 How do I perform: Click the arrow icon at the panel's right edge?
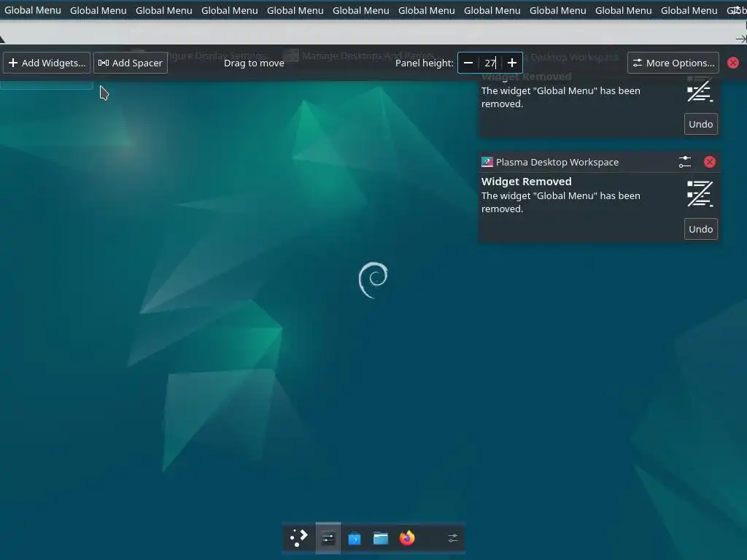(741, 39)
